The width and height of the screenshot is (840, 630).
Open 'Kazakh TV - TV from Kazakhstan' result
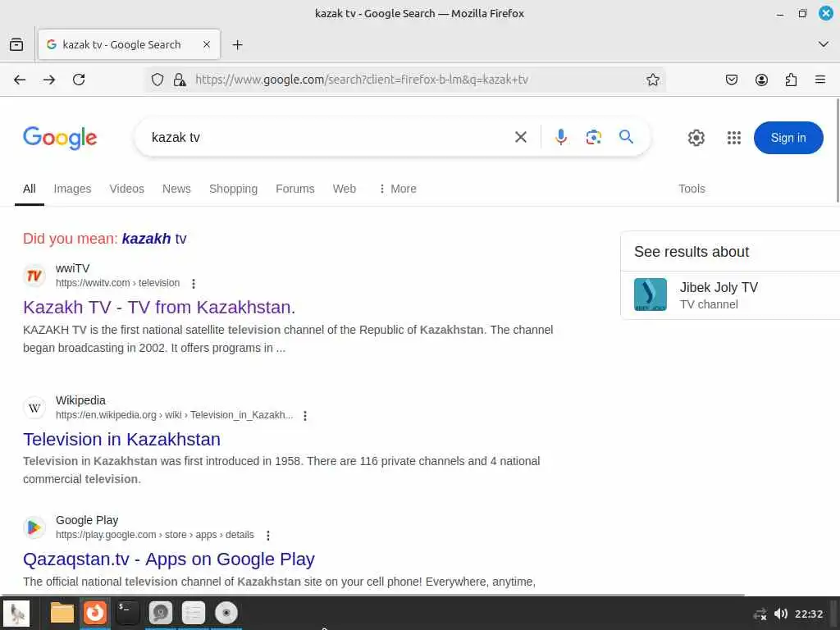click(159, 307)
